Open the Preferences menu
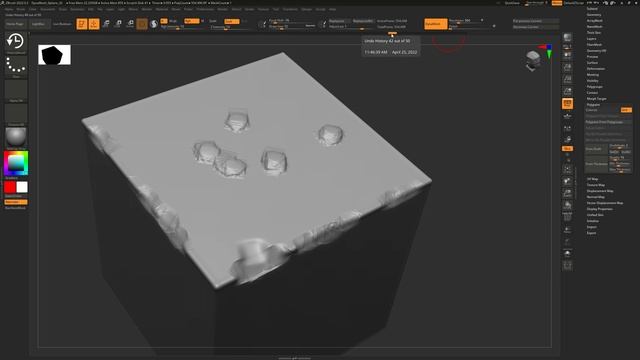Screen dimensions: 640x360 205,9
